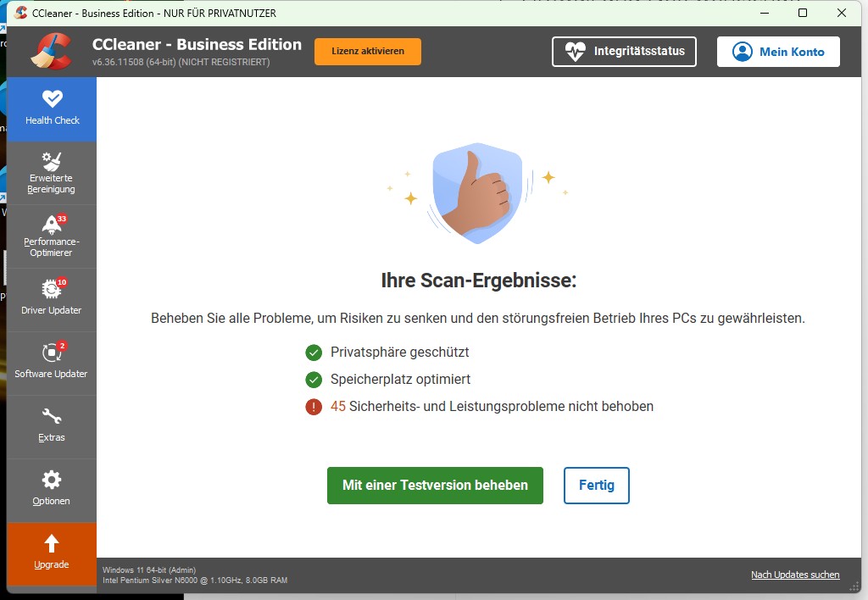
Task: Open the Driver Updater section
Action: [x=52, y=300]
